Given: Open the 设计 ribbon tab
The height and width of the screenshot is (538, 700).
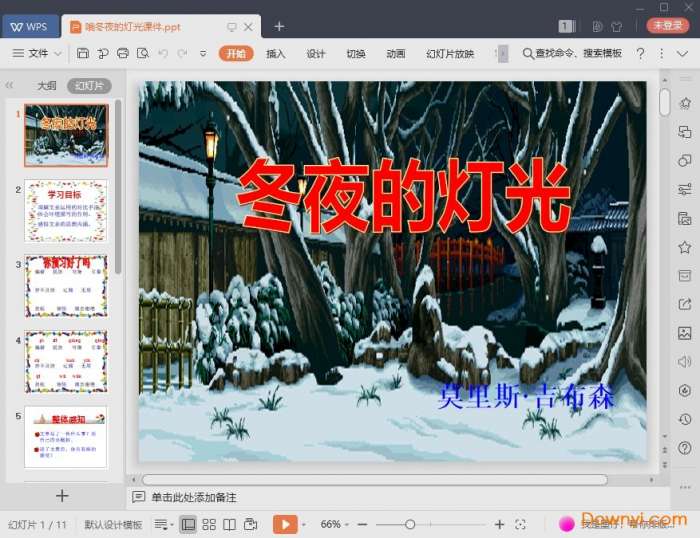Looking at the screenshot, I should [316, 54].
